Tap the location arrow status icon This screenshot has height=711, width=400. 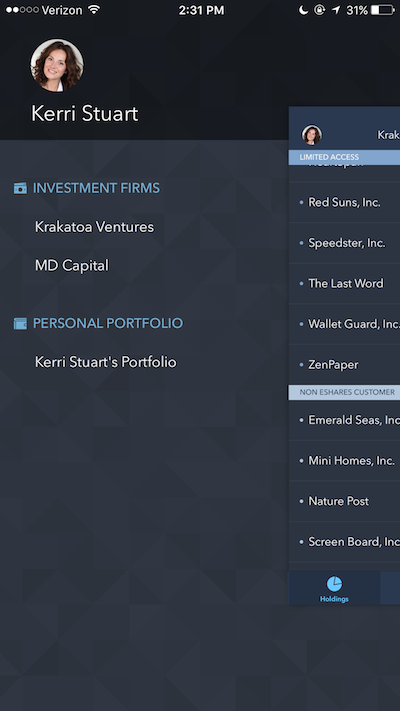pyautogui.click(x=336, y=10)
